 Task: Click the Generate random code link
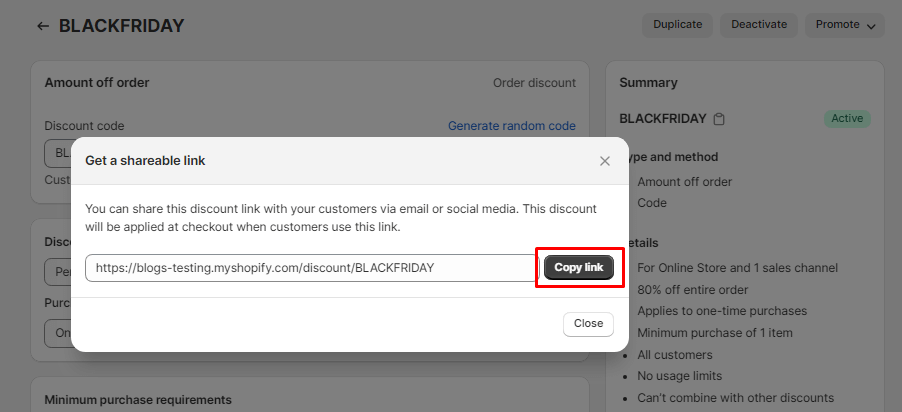511,126
